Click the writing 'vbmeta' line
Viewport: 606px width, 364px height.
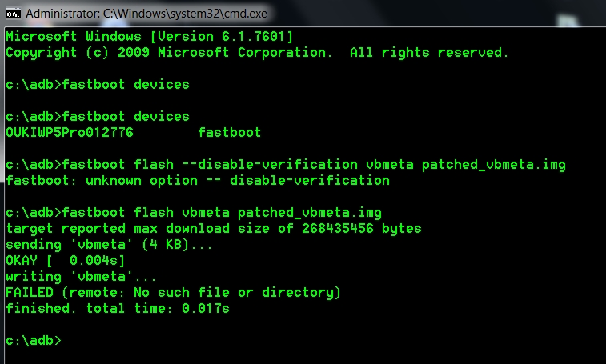tap(81, 277)
